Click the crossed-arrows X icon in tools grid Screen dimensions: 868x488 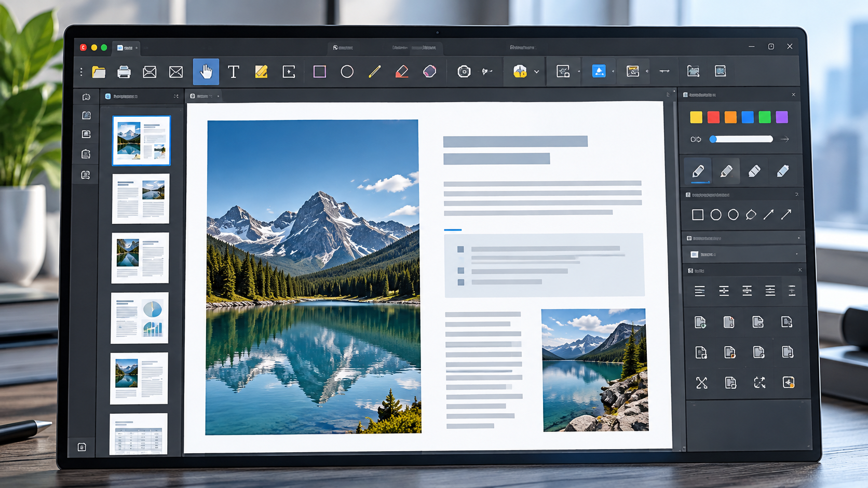[702, 383]
